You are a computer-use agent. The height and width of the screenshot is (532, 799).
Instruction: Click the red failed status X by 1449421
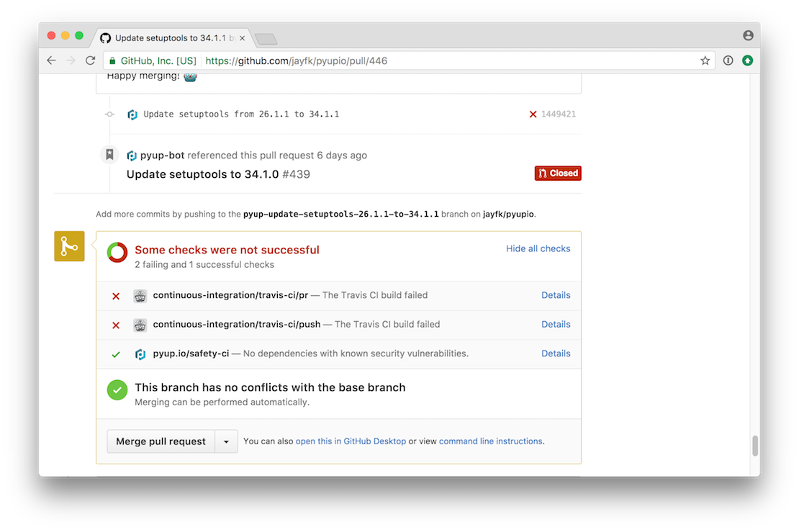coord(533,114)
